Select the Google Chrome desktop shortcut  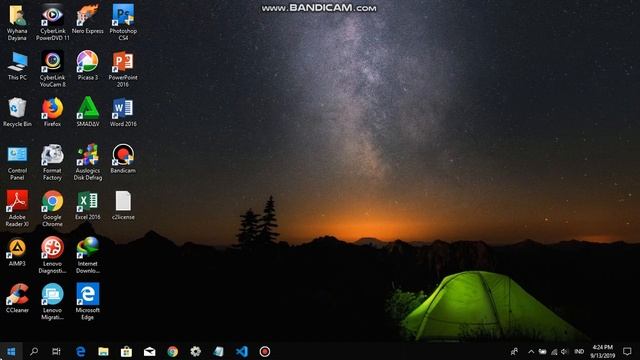point(53,209)
